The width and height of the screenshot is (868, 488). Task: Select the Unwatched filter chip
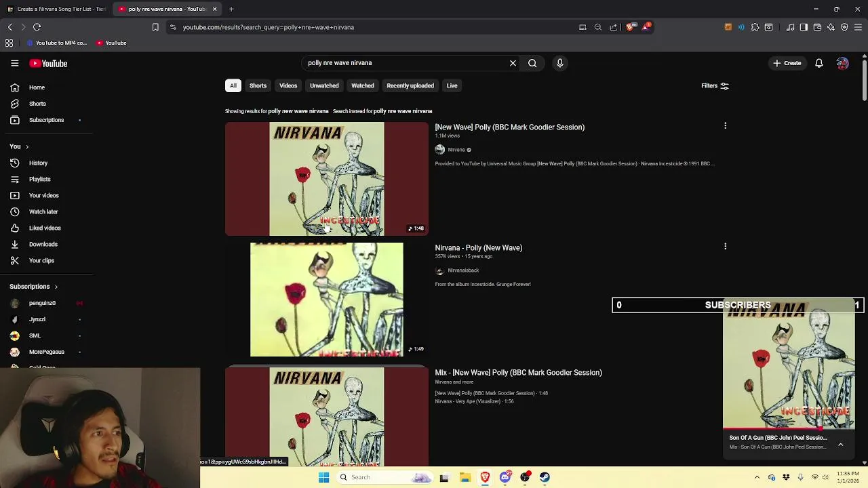pos(324,86)
